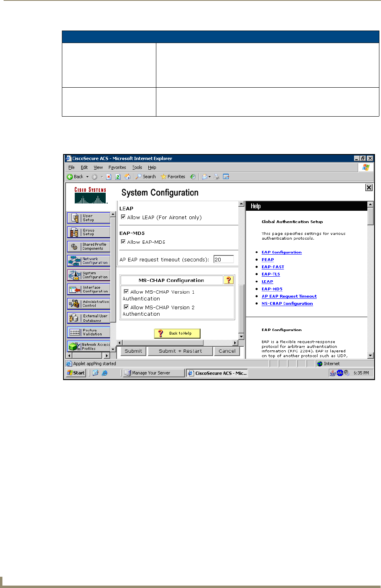The image size is (381, 588).
Task: Click MS-CHAP Configuration help question mark
Action: [x=228, y=280]
